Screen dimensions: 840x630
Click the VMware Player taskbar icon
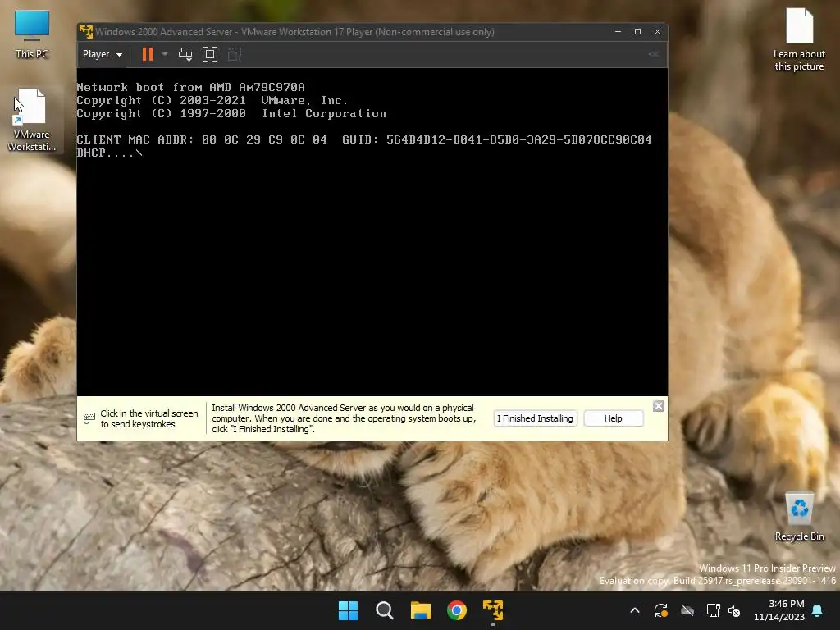493,610
